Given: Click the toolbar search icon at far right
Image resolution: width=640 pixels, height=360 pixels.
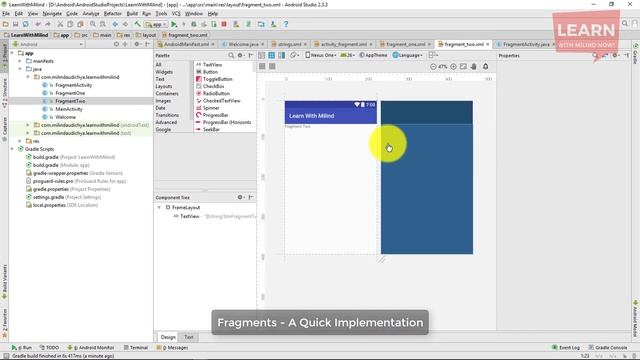Looking at the screenshot, I should (625, 24).
